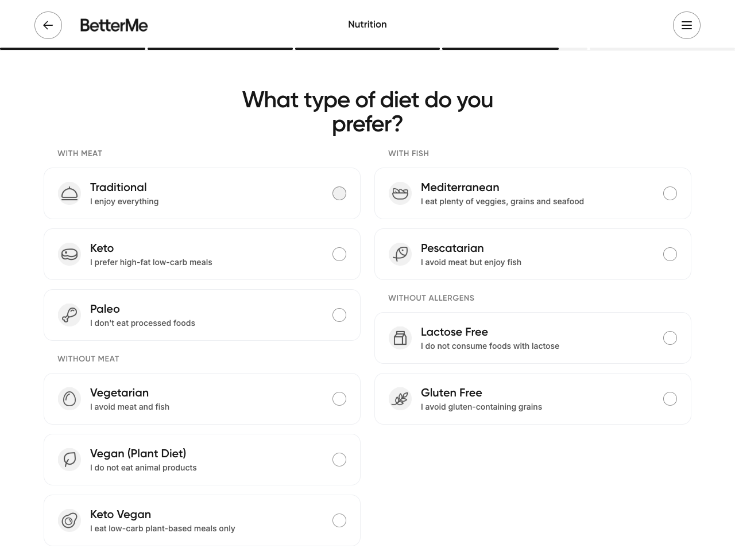The height and width of the screenshot is (560, 735).
Task: Choose the Pescatarian diet title
Action: click(x=452, y=248)
